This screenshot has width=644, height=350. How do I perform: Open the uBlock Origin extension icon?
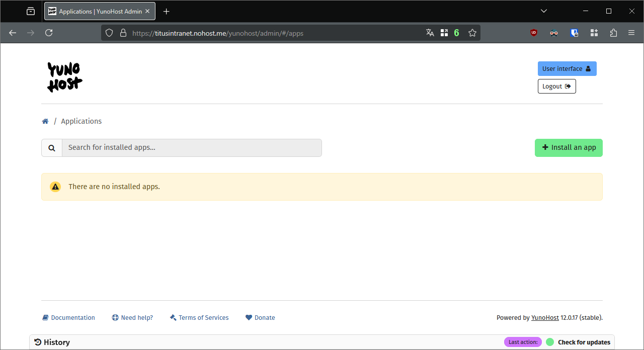pyautogui.click(x=534, y=33)
